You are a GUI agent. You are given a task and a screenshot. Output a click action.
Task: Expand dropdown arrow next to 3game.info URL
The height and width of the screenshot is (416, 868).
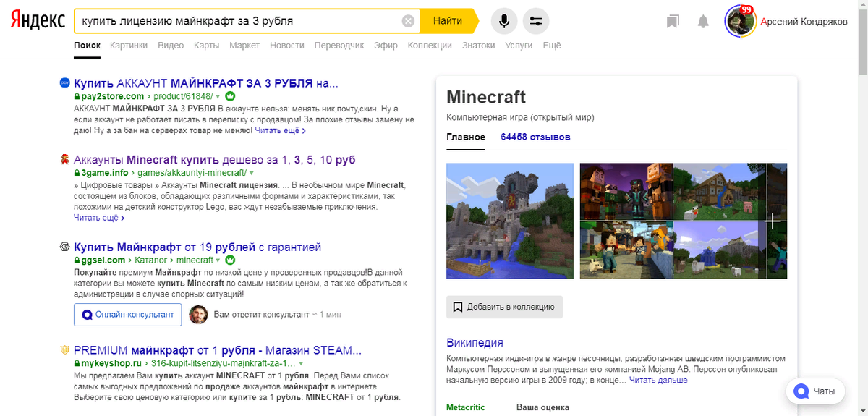pos(252,174)
